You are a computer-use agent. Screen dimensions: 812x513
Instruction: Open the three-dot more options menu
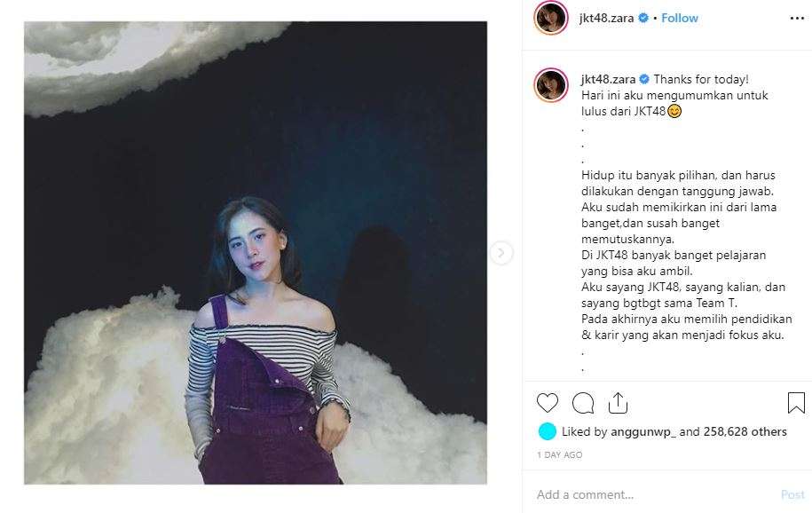click(797, 18)
